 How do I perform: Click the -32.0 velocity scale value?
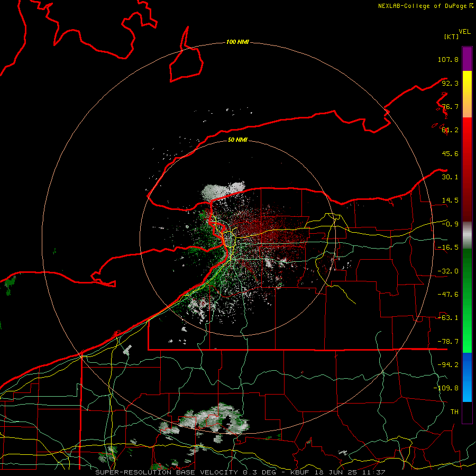pos(448,271)
